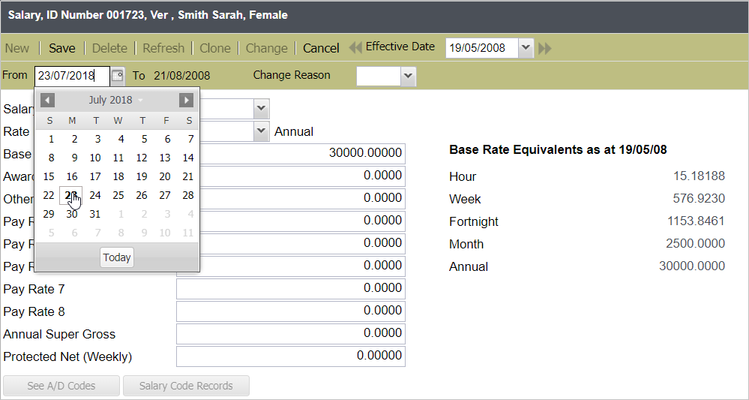Screen dimensions: 749x400
Task: Select July 4 in the calendar
Action: pyautogui.click(x=121, y=140)
